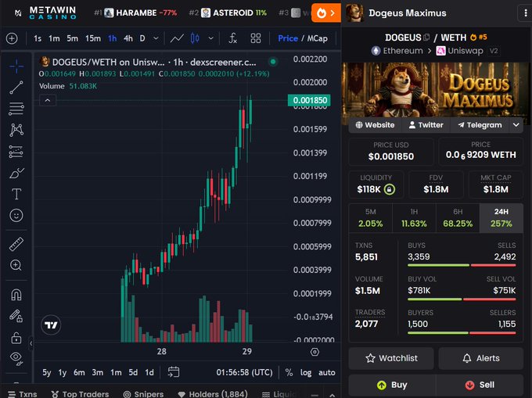532x398 pixels.
Task: Open price Alerts
Action: tap(481, 358)
